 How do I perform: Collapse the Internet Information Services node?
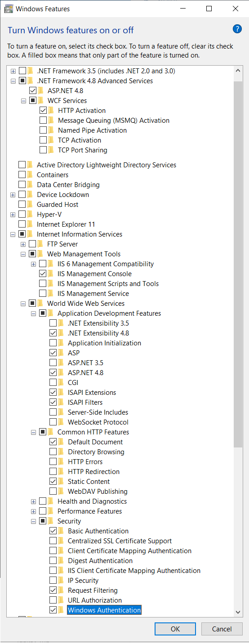click(13, 234)
